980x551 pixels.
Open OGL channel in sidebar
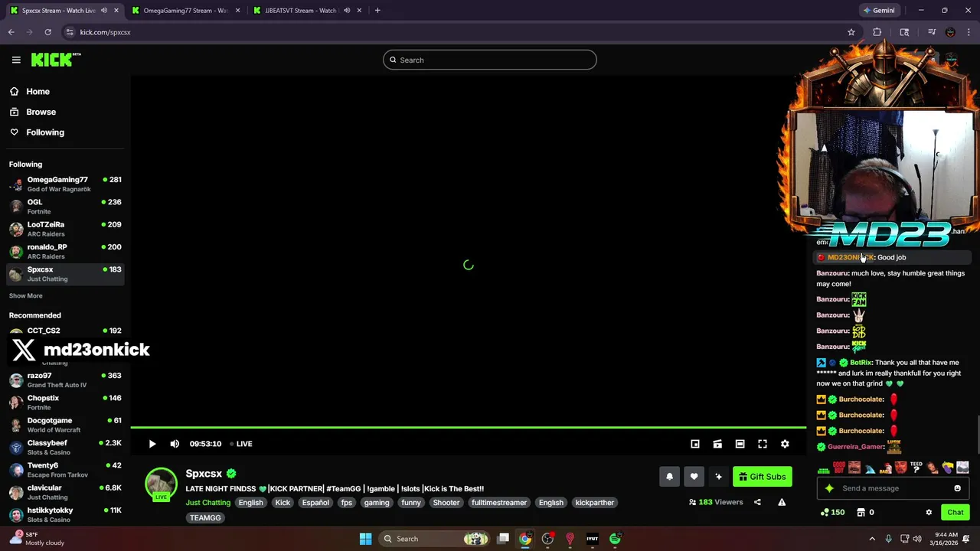(65, 207)
